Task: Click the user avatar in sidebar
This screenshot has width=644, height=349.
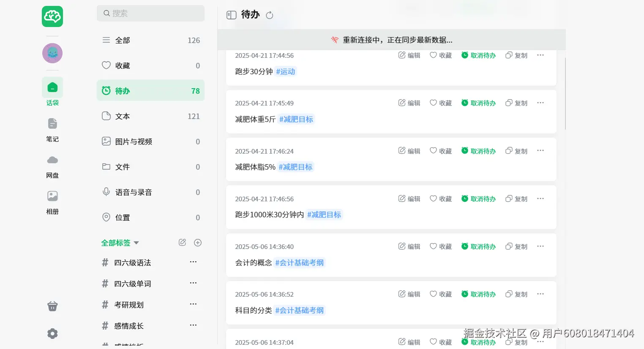Action: (52, 53)
